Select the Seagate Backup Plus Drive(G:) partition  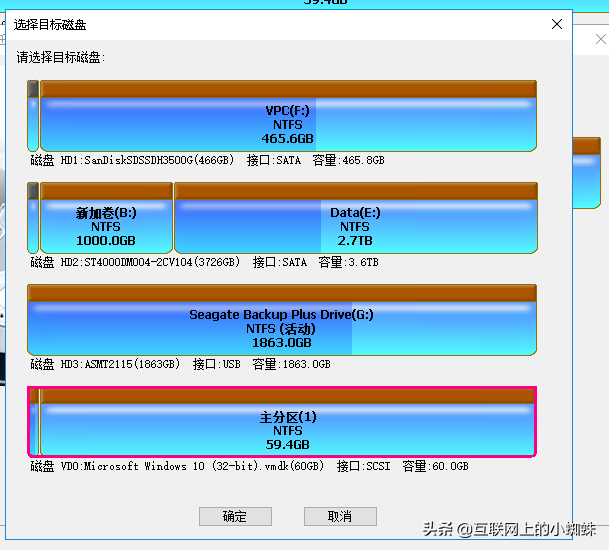(282, 320)
